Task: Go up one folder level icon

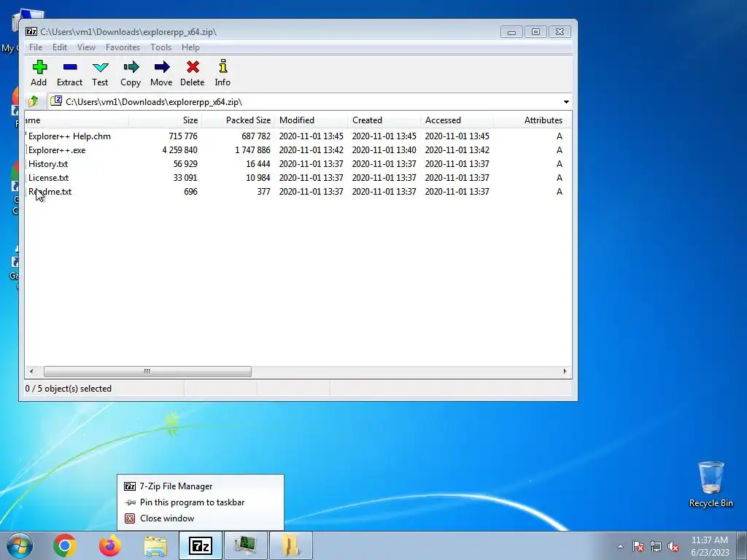Action: pyautogui.click(x=34, y=101)
